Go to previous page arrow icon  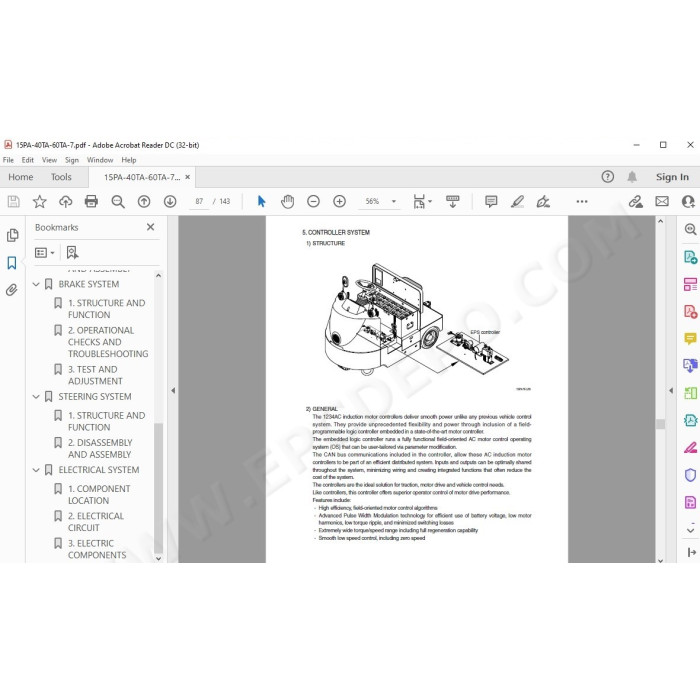coord(144,202)
